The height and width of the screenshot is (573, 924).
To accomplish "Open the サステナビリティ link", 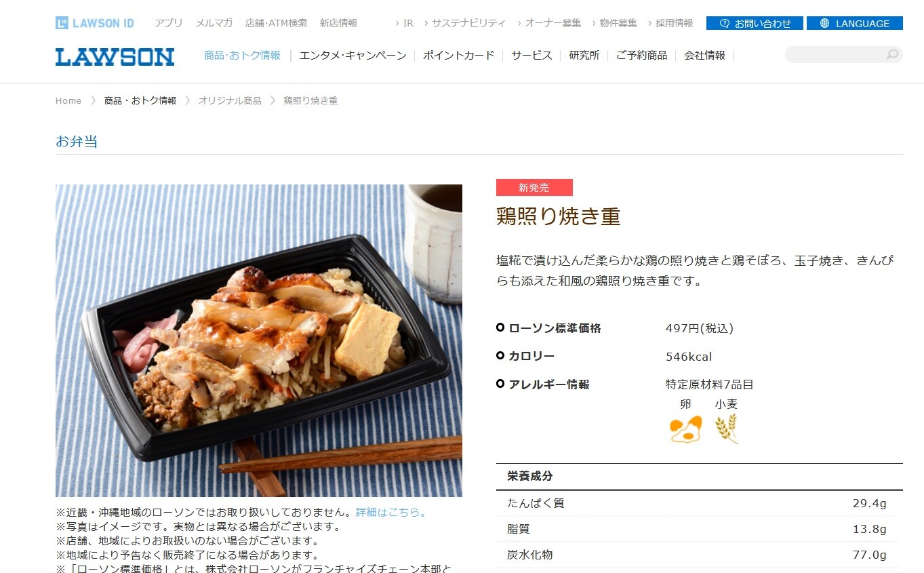I will (x=468, y=23).
